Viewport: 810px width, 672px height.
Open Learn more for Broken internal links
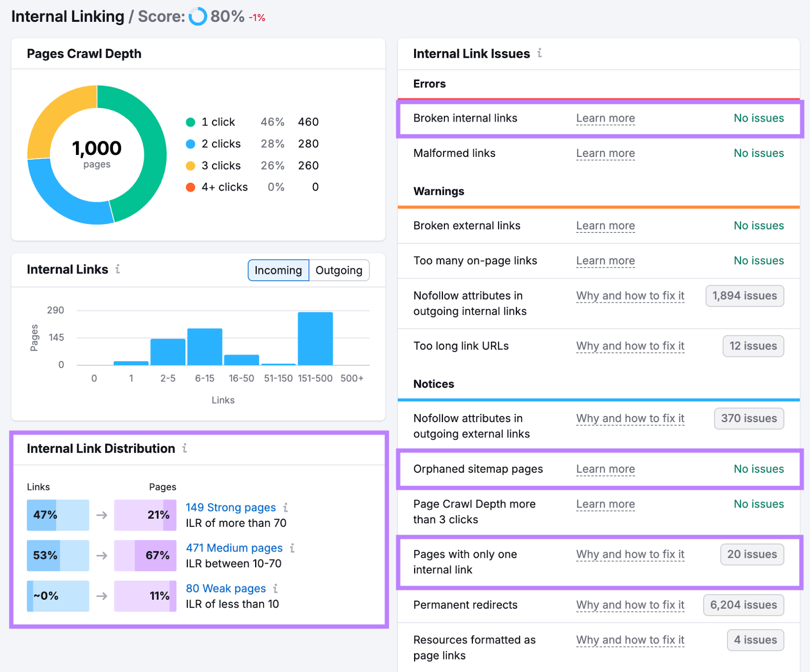[605, 118]
